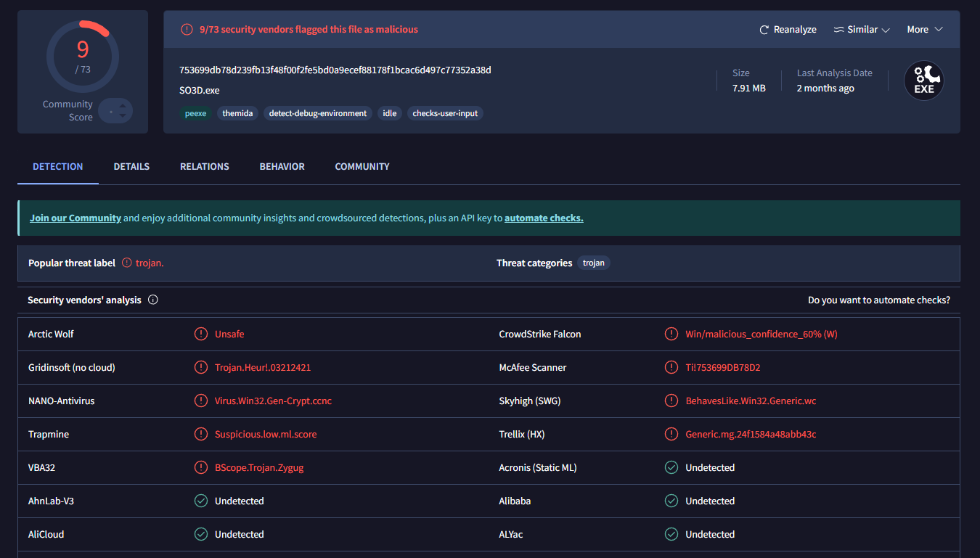The image size is (980, 558).
Task: Click the checkmark icon in Acronis row
Action: coord(671,467)
